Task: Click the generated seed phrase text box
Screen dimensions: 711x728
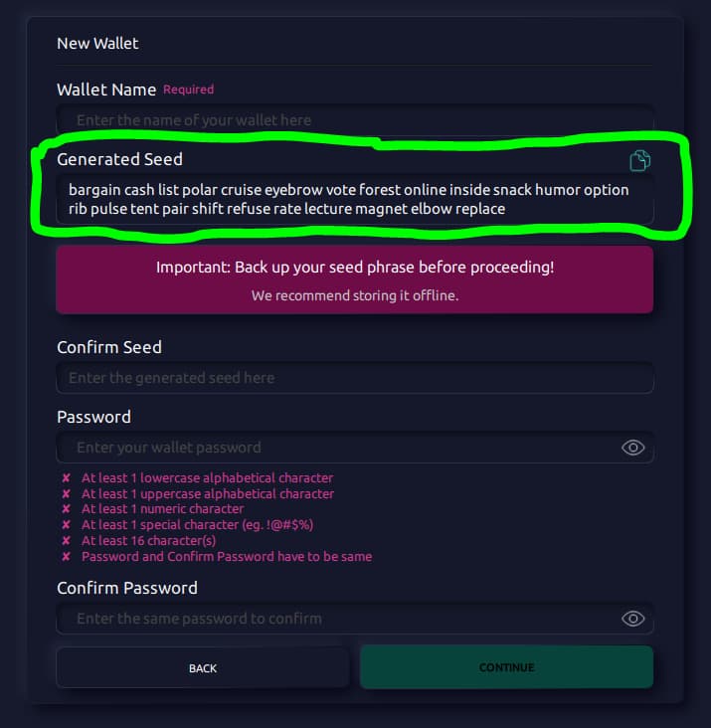Action: 355,199
